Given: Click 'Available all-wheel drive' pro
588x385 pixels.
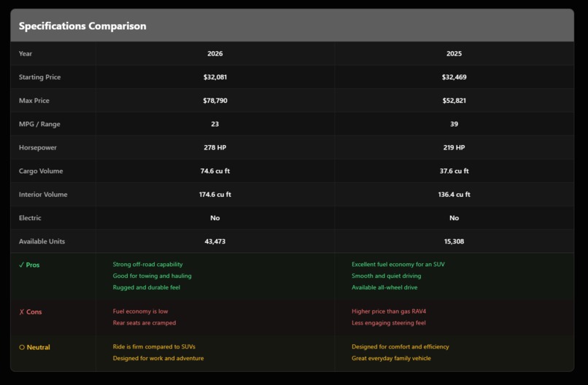Looking at the screenshot, I should tap(384, 287).
